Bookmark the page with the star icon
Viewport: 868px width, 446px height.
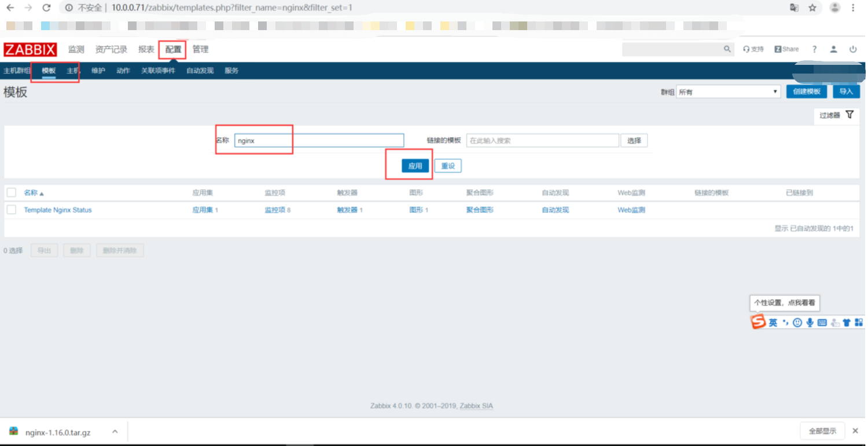pyautogui.click(x=812, y=8)
